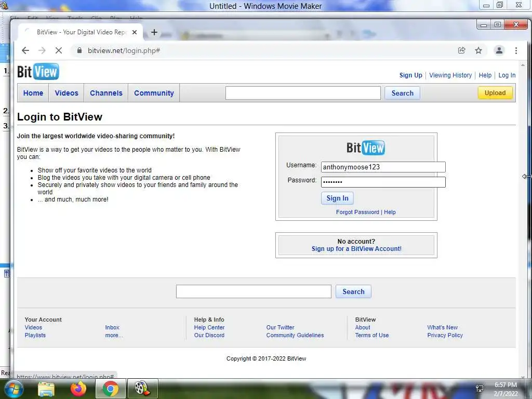Click the padlock site info icon
Image resolution: width=532 pixels, height=399 pixels.
(x=79, y=50)
